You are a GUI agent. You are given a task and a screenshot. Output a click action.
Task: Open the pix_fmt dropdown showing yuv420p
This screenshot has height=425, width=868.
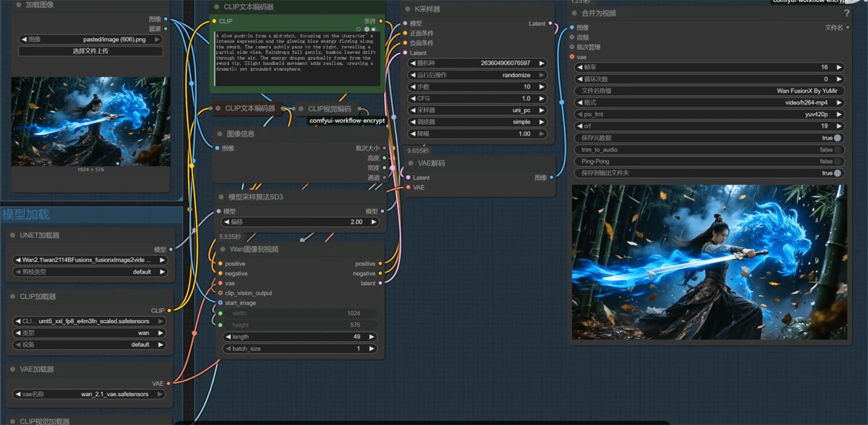(x=709, y=114)
